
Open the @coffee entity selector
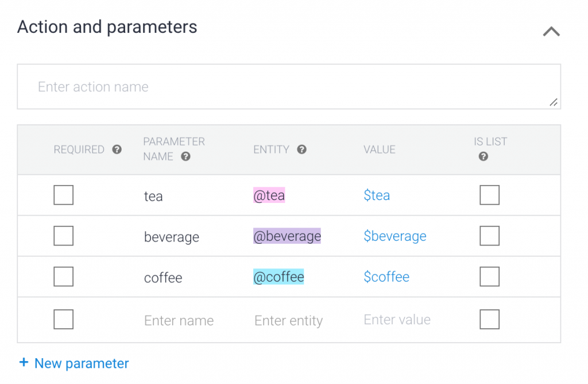click(x=278, y=277)
